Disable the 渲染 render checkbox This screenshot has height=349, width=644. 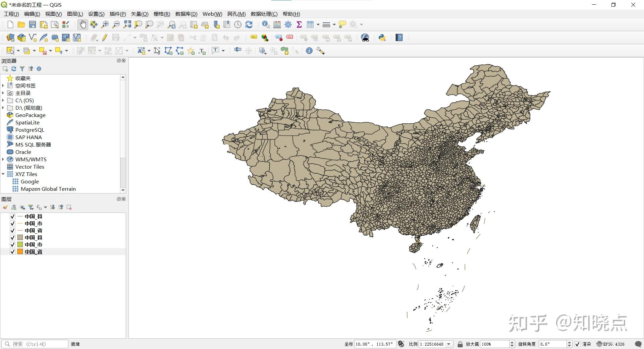[578, 344]
